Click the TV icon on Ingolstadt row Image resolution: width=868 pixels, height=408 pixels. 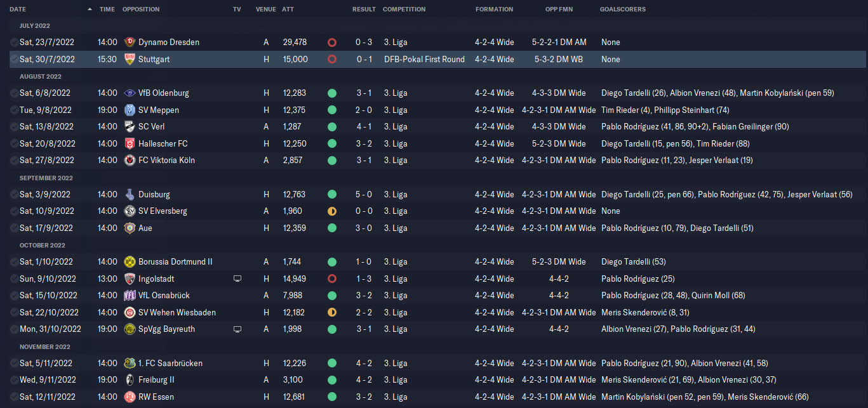pyautogui.click(x=237, y=279)
